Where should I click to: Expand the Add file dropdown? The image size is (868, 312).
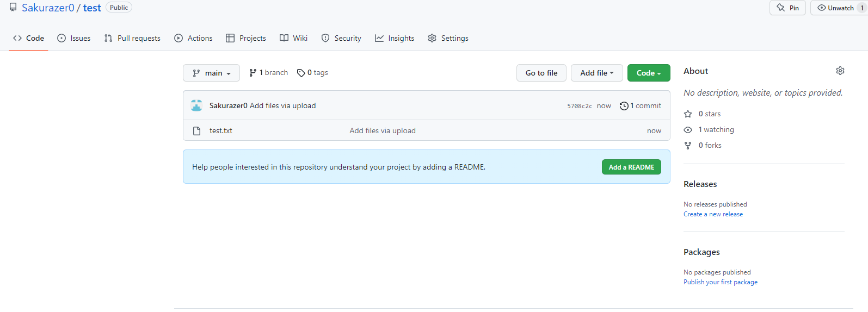(x=596, y=73)
